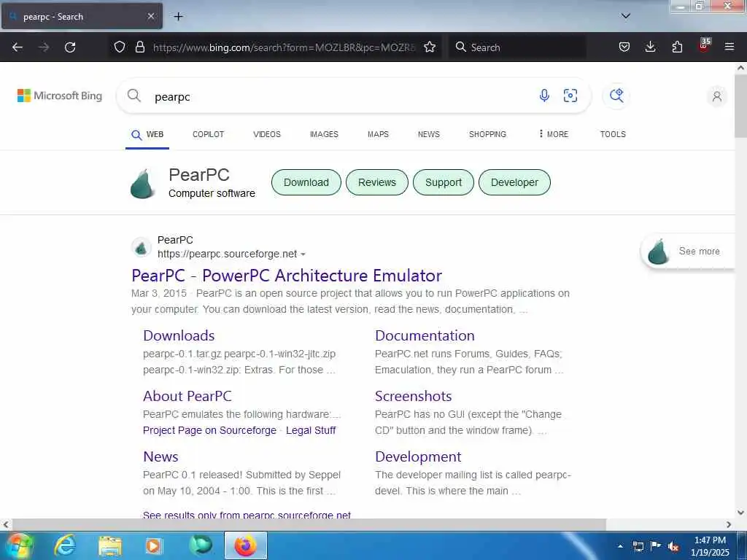Click the Microsoft Bing logo

(60, 96)
